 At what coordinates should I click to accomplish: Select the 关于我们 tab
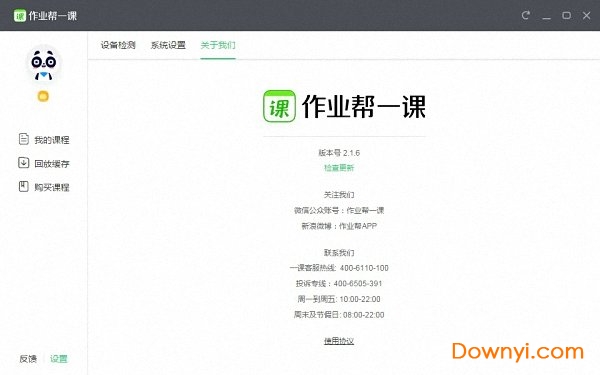pos(218,45)
